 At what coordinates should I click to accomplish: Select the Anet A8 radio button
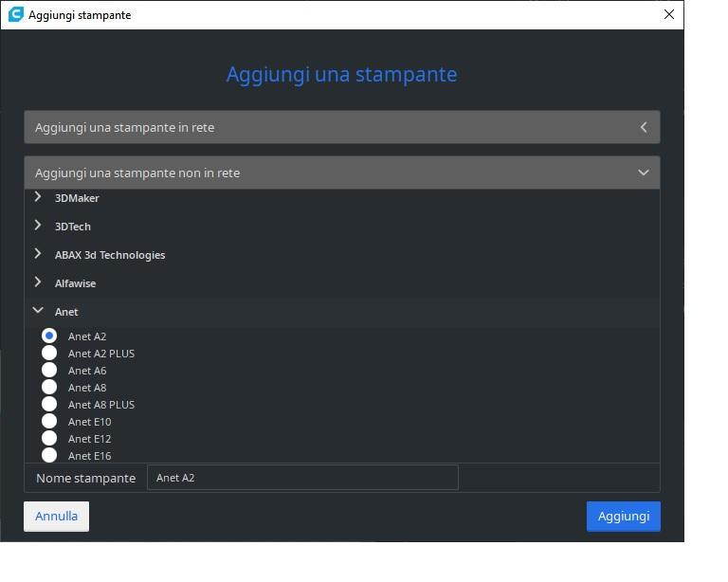[x=49, y=387]
